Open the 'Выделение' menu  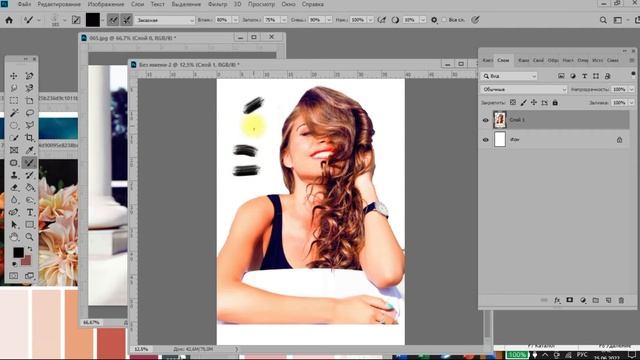(x=186, y=4)
